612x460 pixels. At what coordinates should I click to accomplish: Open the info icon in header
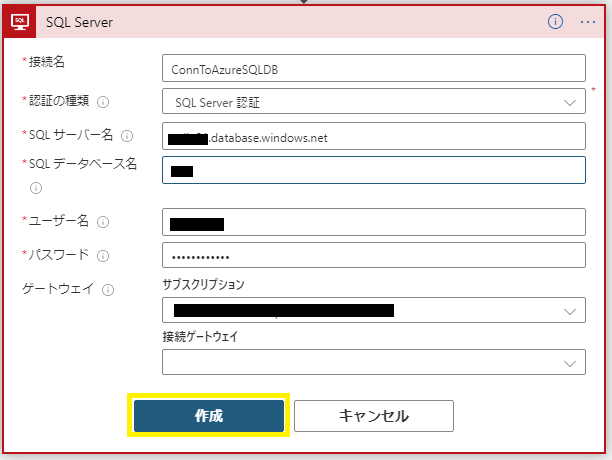555,22
